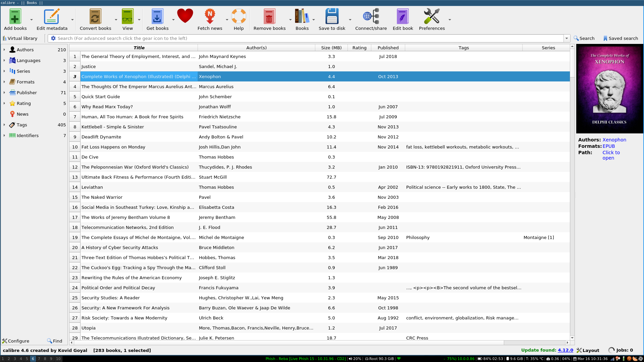Sort by Rating column header
This screenshot has width=644, height=362.
(x=359, y=48)
